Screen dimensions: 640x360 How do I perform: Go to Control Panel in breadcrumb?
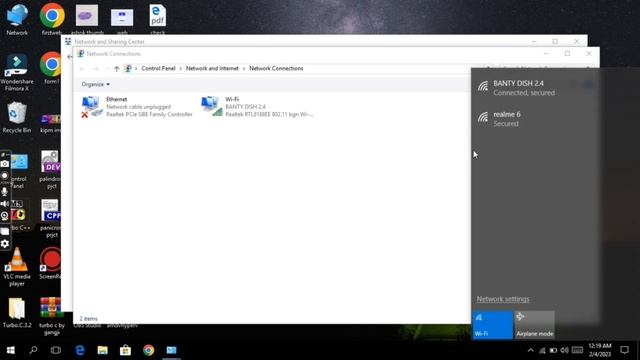pos(158,69)
